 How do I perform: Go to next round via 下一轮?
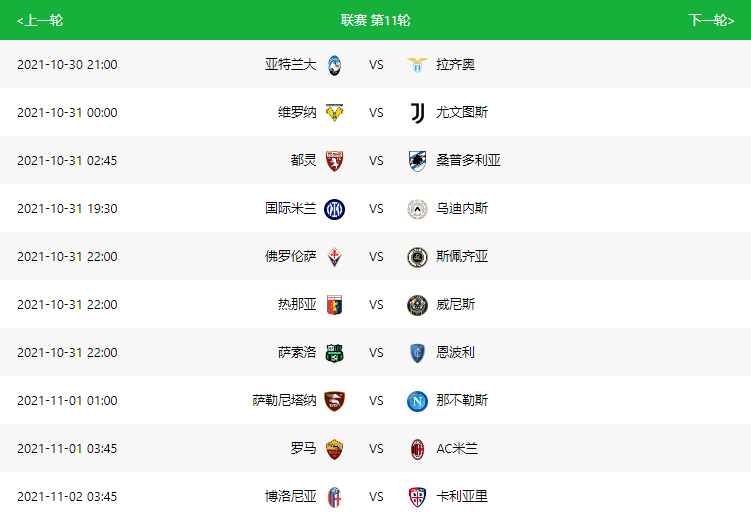[x=711, y=20]
